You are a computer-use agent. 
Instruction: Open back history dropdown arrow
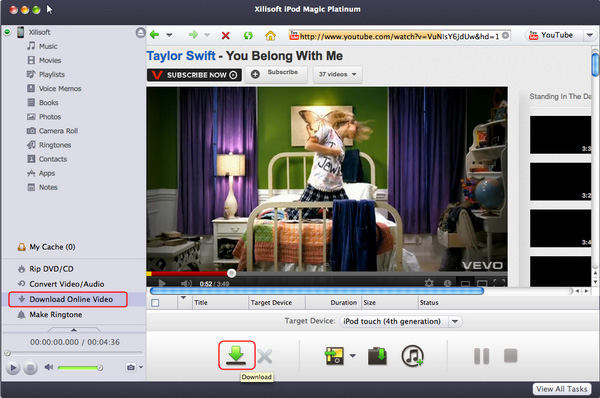click(169, 35)
